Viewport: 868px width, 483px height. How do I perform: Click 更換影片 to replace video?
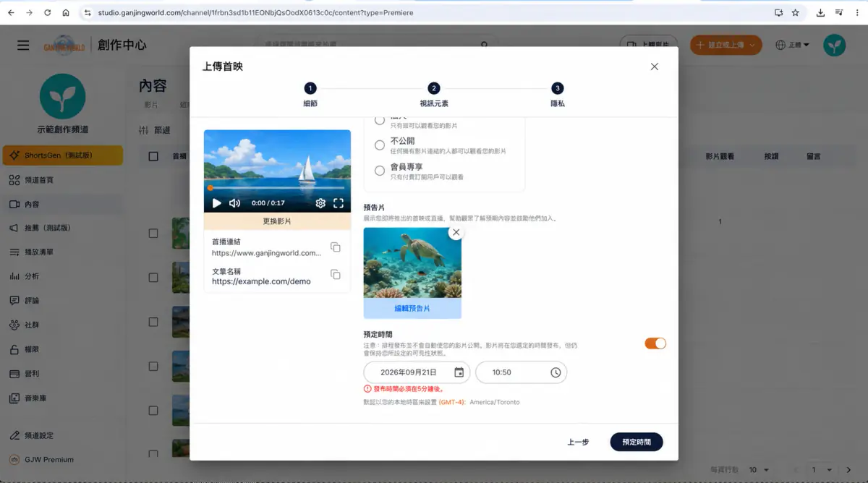(x=277, y=221)
